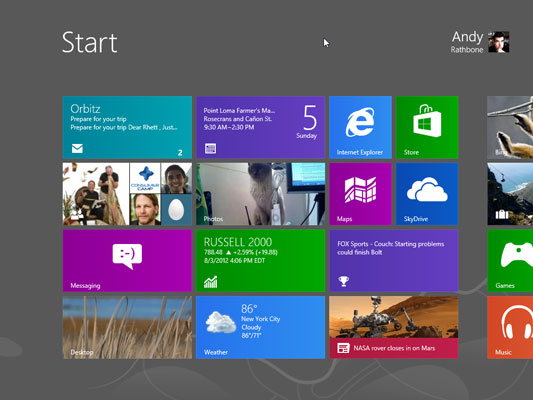The height and width of the screenshot is (400, 533).
Task: Click the calendar grid icon on purple tile
Action: click(x=210, y=149)
